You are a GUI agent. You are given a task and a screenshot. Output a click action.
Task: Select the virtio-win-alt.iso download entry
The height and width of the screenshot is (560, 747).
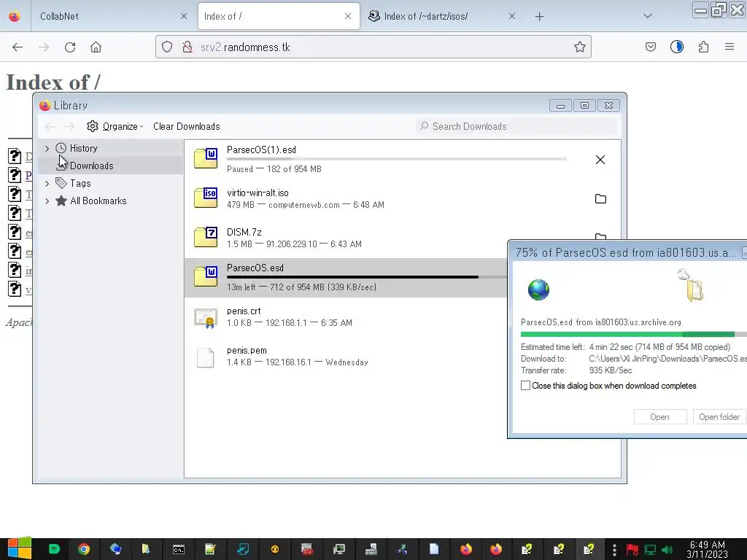403,198
